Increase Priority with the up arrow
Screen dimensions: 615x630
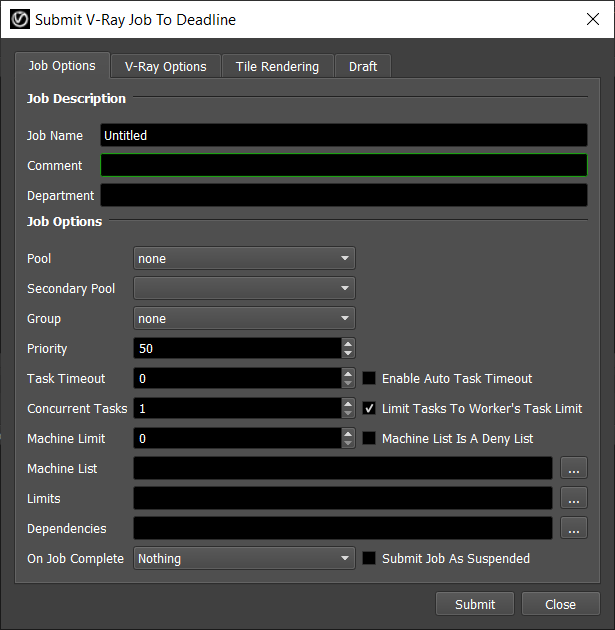click(x=348, y=344)
